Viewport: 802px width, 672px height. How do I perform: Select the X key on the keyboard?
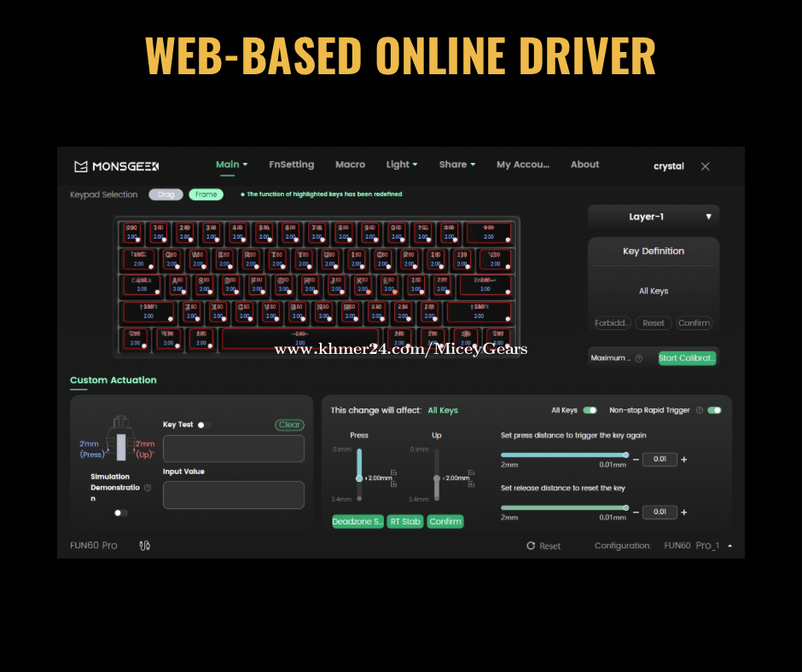point(218,311)
